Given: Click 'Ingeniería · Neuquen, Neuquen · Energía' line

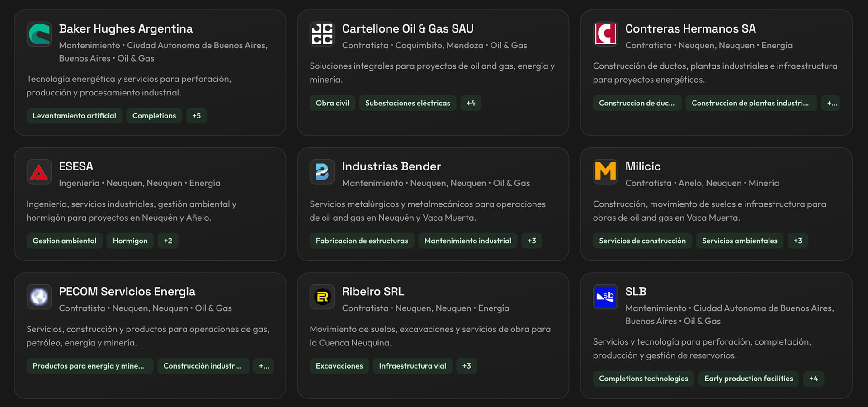Looking at the screenshot, I should point(140,183).
